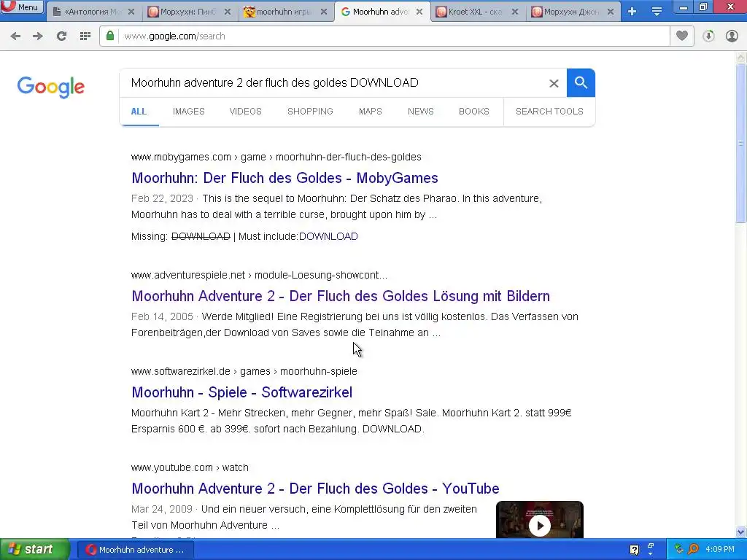Select Moorhuhn adventure taskbar window button
The width and height of the screenshot is (747, 560).
[x=135, y=550]
